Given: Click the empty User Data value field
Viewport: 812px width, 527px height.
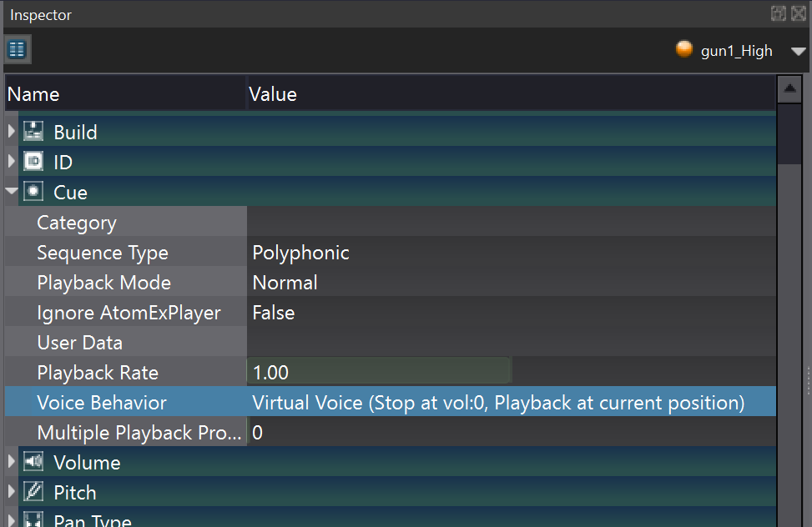Looking at the screenshot, I should coord(512,343).
